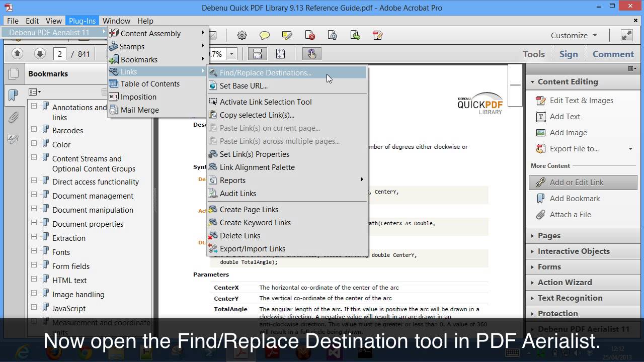Image resolution: width=644 pixels, height=362 pixels.
Task: Click the sign document toolbar icon
Action: click(378, 35)
